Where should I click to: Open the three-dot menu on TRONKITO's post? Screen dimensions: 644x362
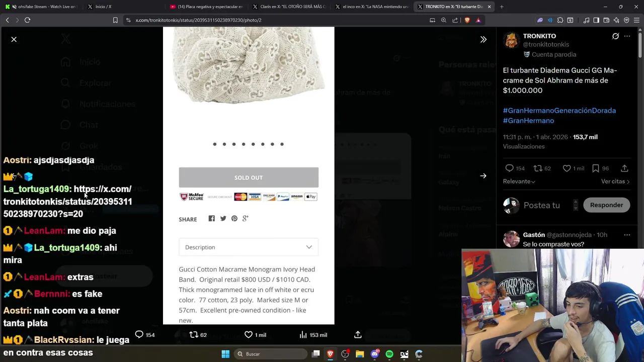click(x=627, y=36)
